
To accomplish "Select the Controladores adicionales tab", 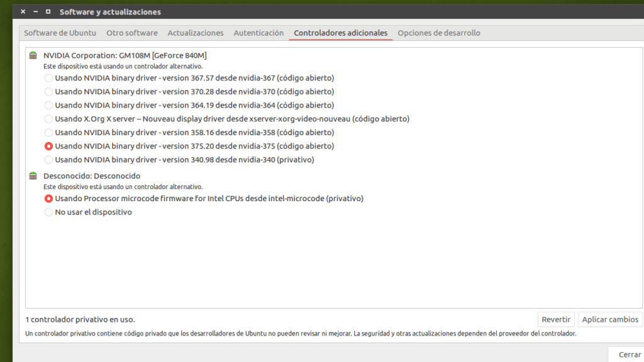I will point(340,33).
